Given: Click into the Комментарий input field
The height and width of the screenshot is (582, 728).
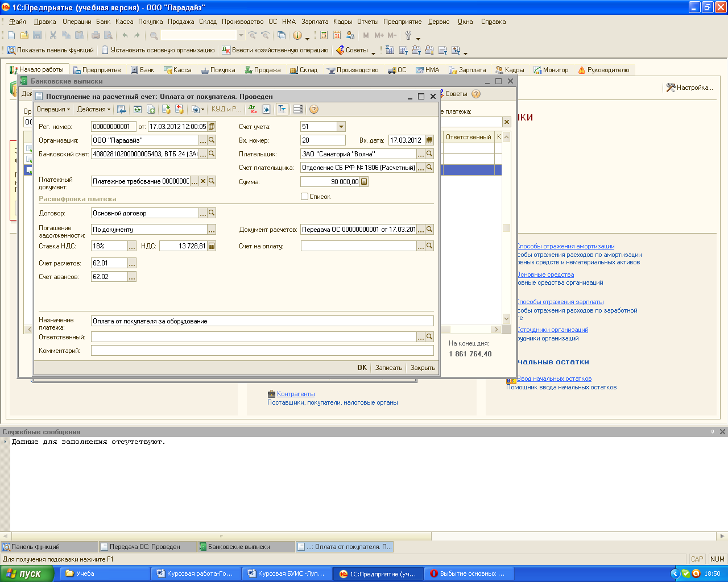Looking at the screenshot, I should tap(262, 351).
